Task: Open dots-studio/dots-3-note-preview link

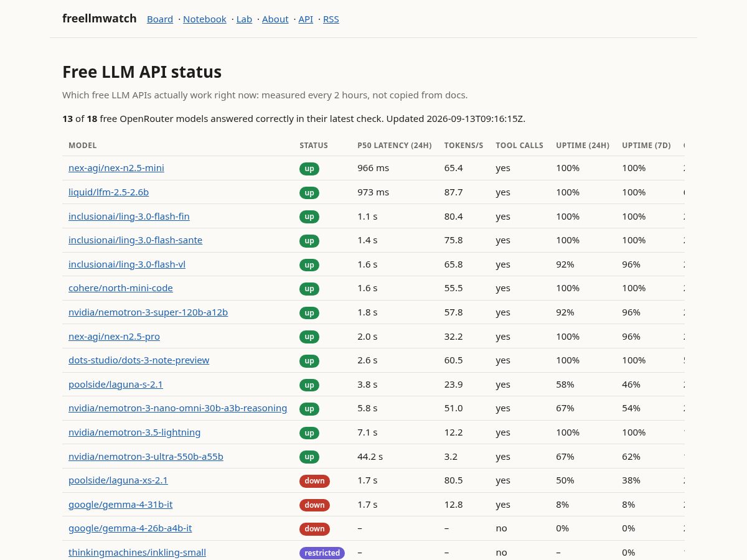Action: (x=139, y=360)
